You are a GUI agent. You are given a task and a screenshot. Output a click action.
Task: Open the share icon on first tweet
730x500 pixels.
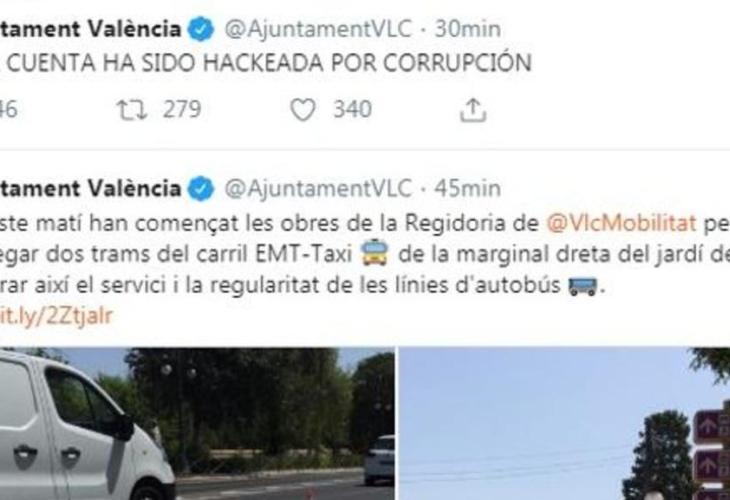[x=473, y=110]
